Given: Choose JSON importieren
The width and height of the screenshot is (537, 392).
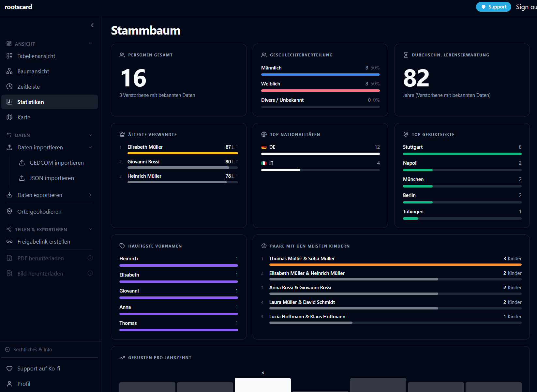Looking at the screenshot, I should pos(52,178).
